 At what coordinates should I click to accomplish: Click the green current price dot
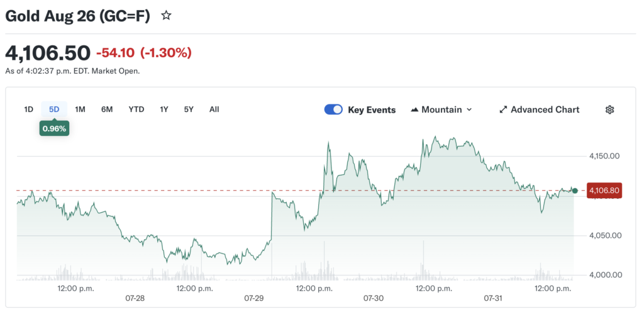click(575, 191)
